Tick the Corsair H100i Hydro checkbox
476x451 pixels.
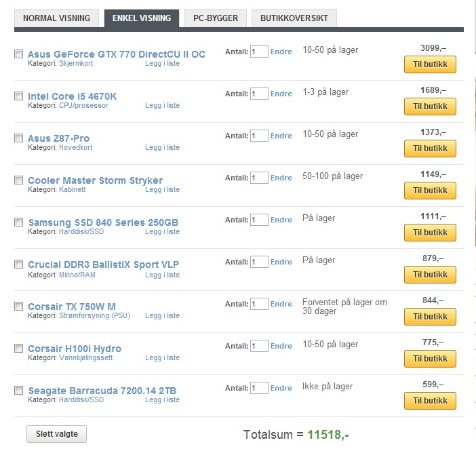click(19, 349)
